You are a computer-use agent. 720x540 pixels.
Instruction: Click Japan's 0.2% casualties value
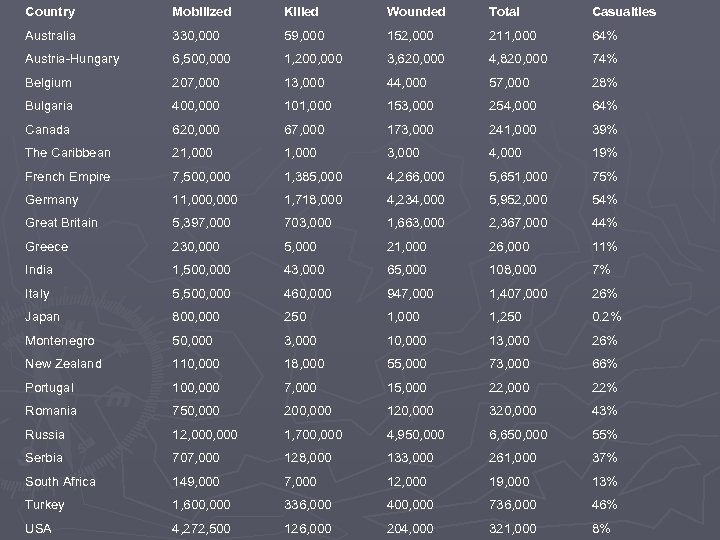point(607,317)
